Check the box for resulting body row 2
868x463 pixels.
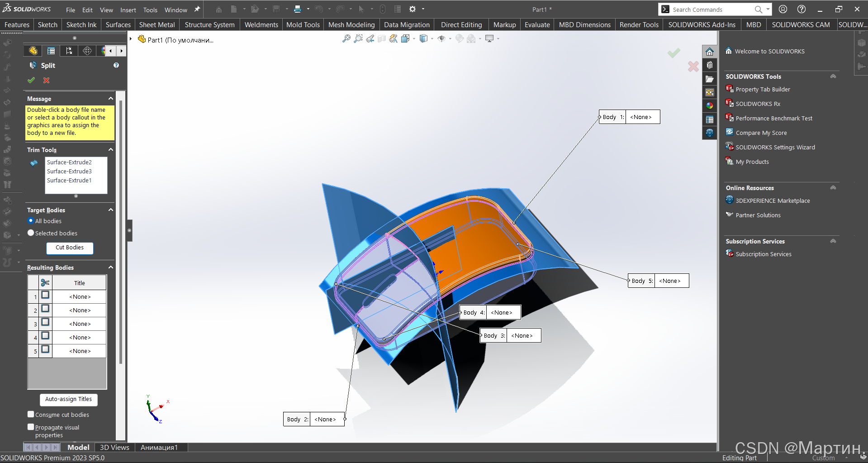45,309
